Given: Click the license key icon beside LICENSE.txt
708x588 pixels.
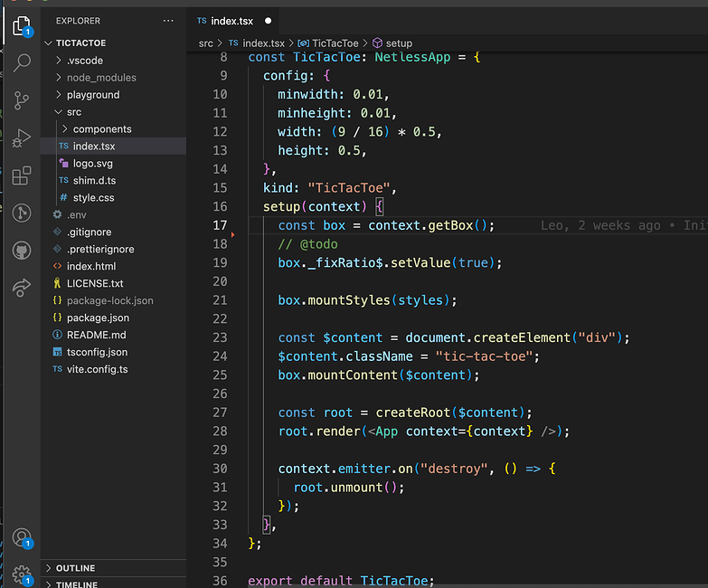Looking at the screenshot, I should point(57,283).
